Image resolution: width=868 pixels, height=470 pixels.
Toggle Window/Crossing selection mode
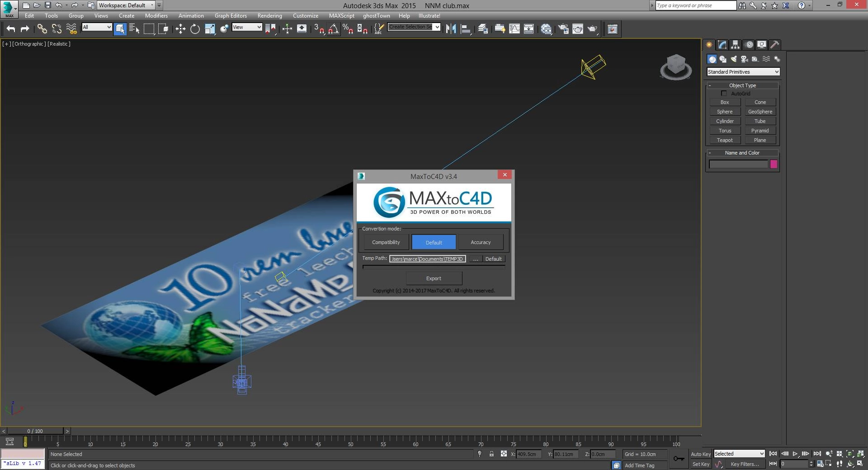(x=163, y=29)
